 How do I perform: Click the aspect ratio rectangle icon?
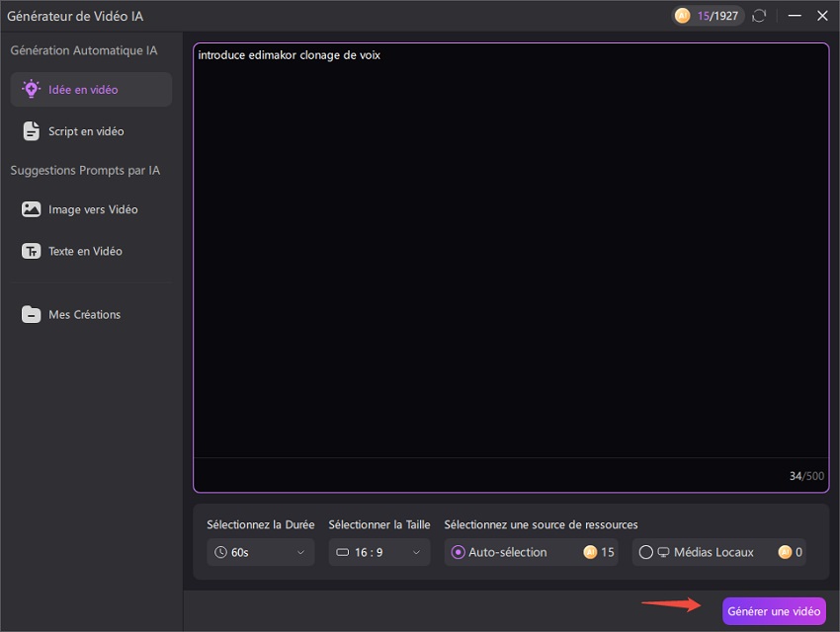pyautogui.click(x=342, y=552)
